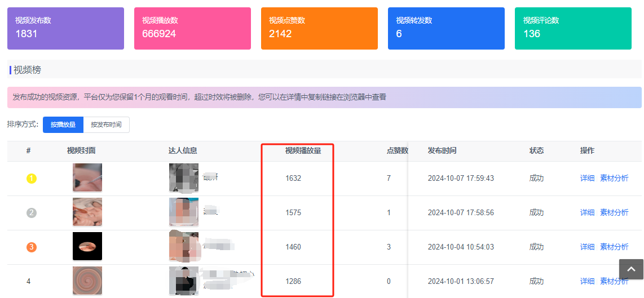Screen dimensions: 644x298
Task: Click the gray rank 2 badge
Action: [x=32, y=213]
